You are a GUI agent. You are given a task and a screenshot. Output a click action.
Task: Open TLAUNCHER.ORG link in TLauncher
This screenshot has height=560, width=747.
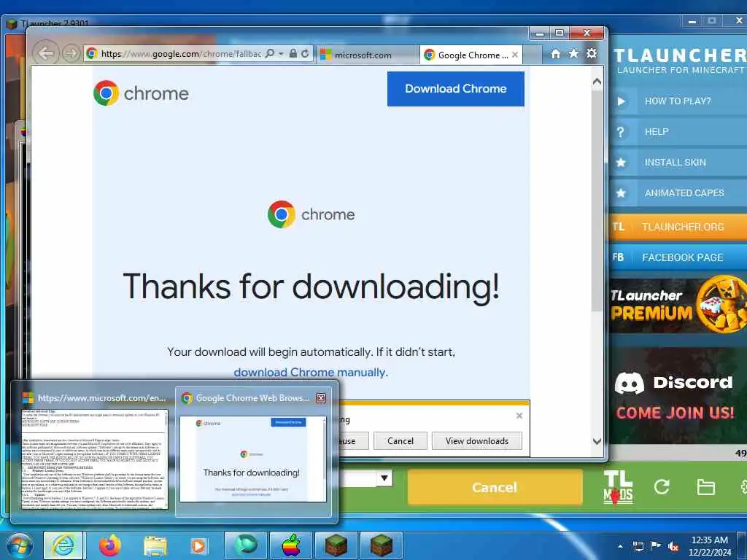point(678,227)
